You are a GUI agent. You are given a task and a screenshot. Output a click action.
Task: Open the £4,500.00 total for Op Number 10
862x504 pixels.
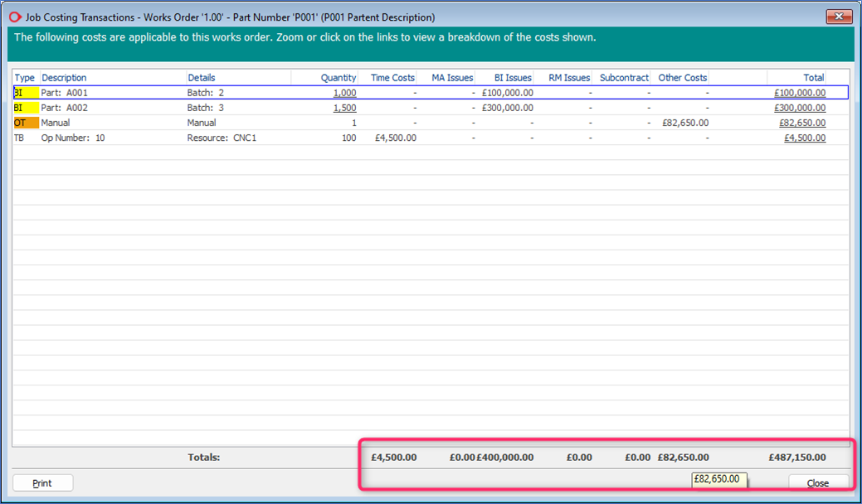pos(805,138)
